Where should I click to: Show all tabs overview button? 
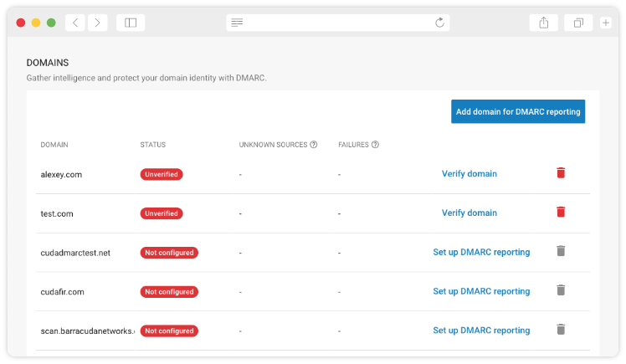coord(577,23)
